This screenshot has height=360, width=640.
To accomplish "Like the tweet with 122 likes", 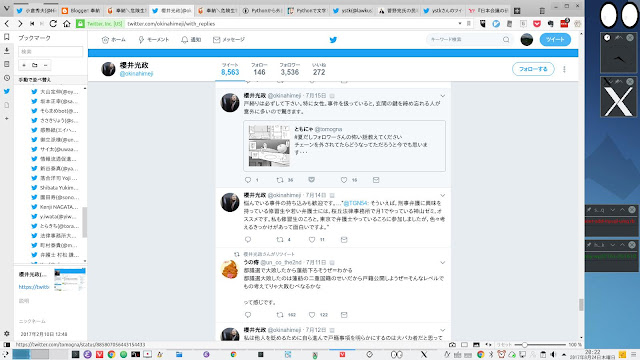I will [x=312, y=315].
